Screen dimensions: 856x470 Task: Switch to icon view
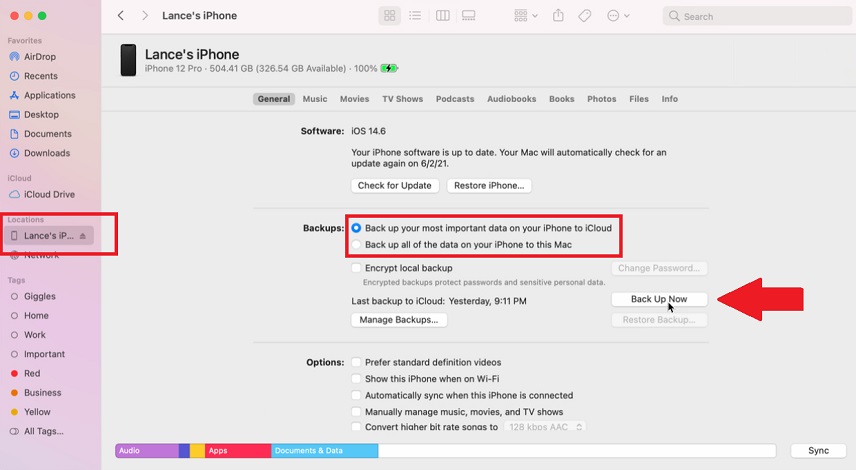389,16
